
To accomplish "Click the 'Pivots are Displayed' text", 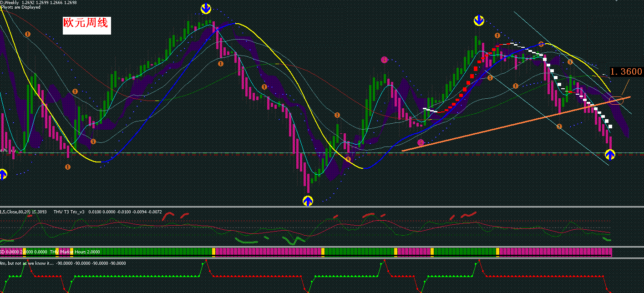I will pyautogui.click(x=20, y=7).
